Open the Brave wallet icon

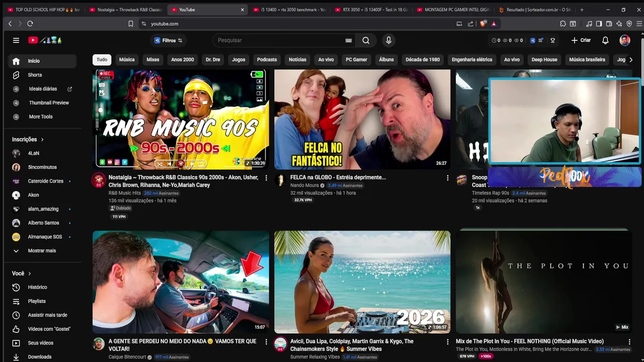point(609,24)
